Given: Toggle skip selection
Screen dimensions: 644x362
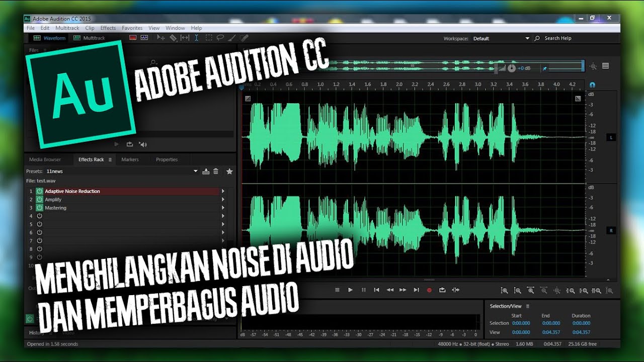Looking at the screenshot, I should (455, 290).
